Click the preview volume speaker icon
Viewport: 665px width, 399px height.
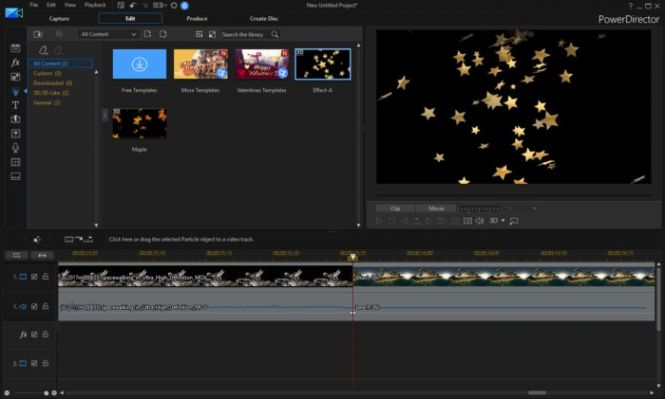[x=480, y=221]
